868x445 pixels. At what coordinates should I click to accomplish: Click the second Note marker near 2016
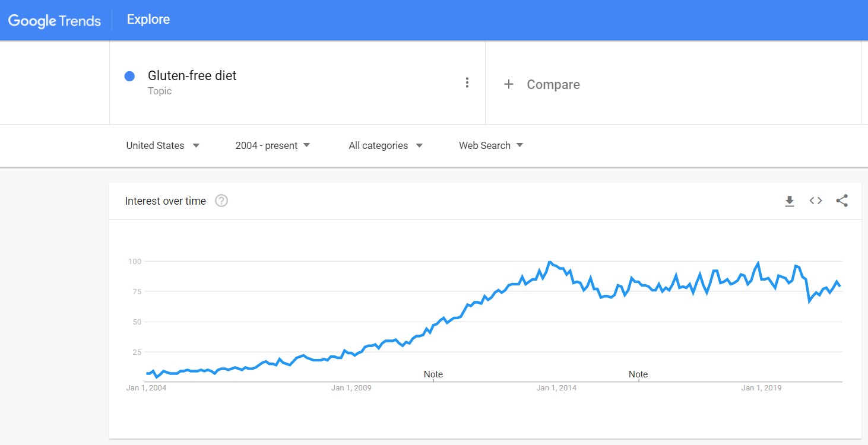click(x=638, y=374)
